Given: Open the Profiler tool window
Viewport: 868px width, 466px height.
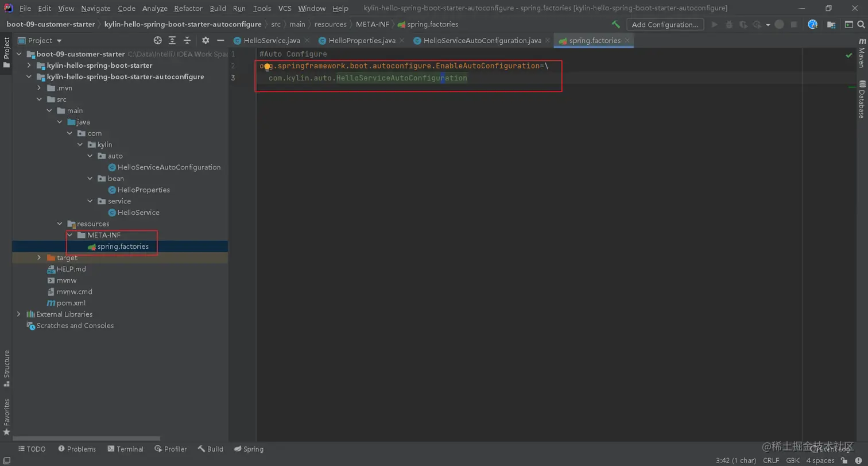Looking at the screenshot, I should (x=170, y=449).
